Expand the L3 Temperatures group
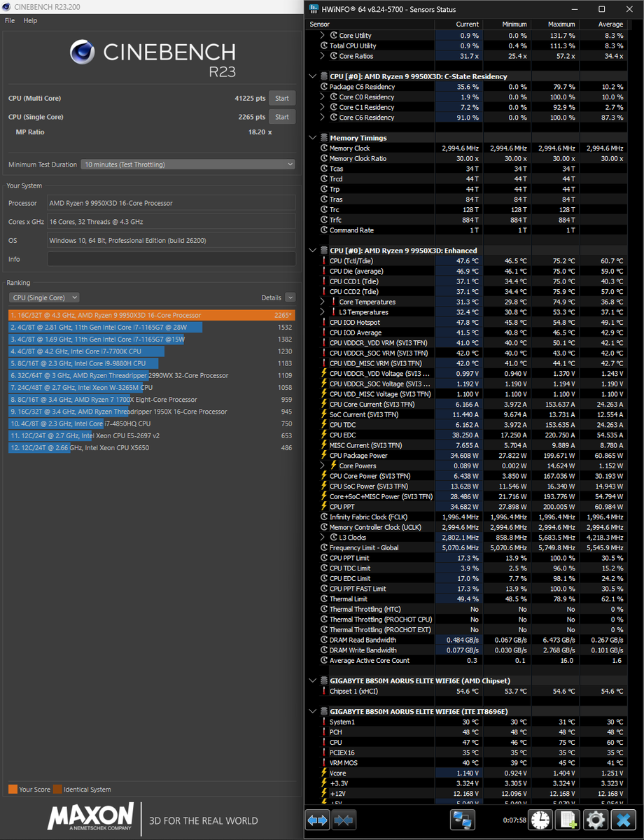The width and height of the screenshot is (644, 840). pyautogui.click(x=323, y=312)
